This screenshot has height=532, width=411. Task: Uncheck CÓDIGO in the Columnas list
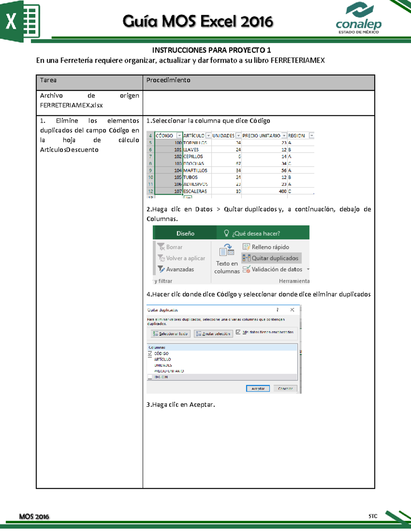click(x=150, y=354)
